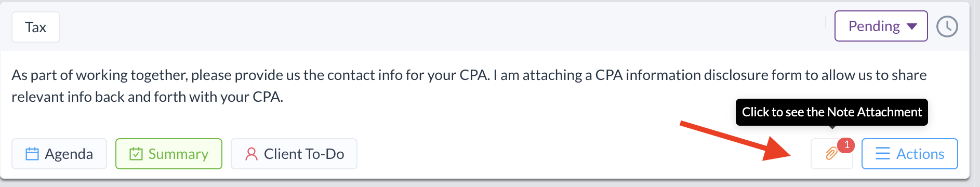Click the purple triangle arrow next to Pending
Screen dimensions: 980x187
point(912,26)
